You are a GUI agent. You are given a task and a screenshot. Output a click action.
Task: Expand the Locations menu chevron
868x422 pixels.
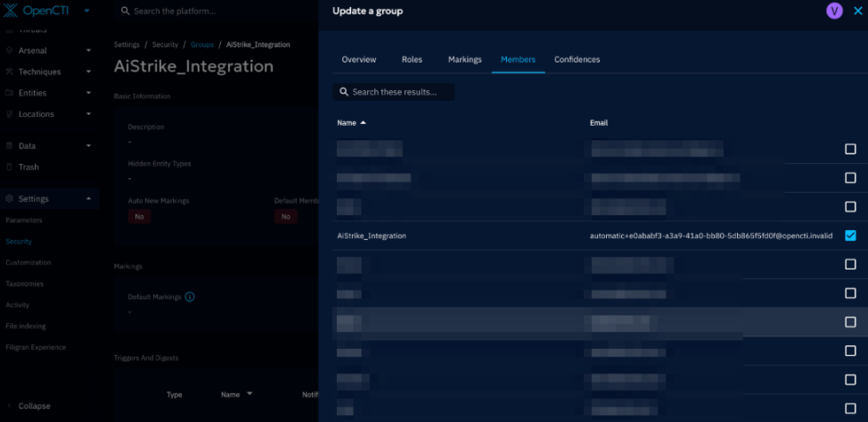pos(88,113)
